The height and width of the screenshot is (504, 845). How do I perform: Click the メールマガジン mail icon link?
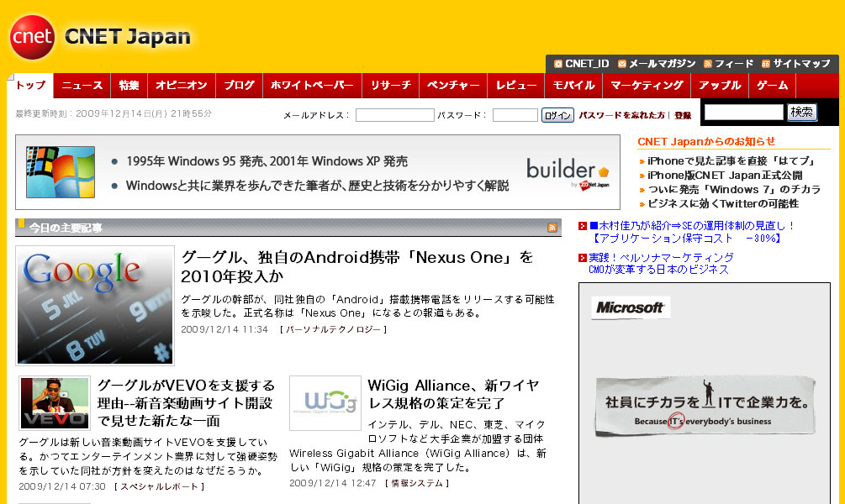(622, 64)
